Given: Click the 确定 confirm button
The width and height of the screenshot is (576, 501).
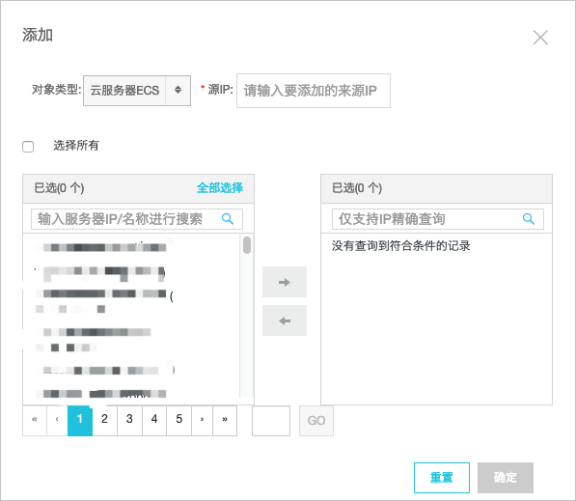Looking at the screenshot, I should (x=505, y=477).
